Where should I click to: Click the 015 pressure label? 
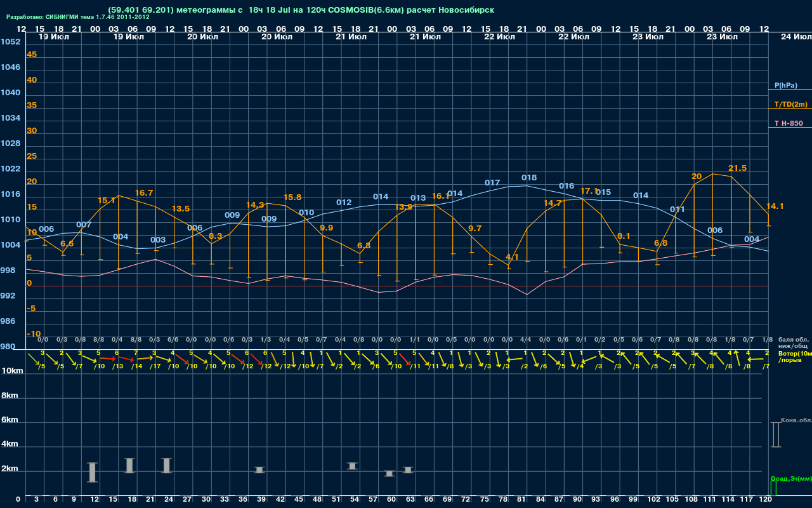(x=603, y=192)
